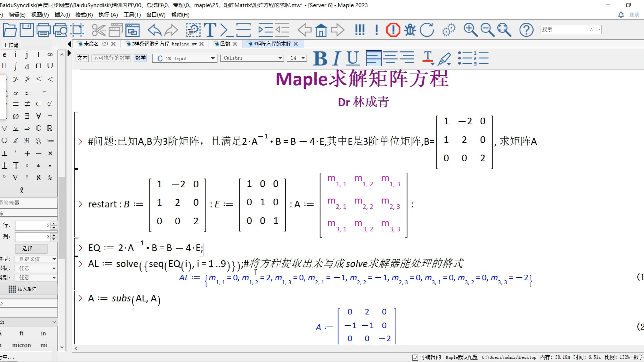Close the B样条解微分方程 bspline tab
Viewport: 644px width, 362px height.
[201, 44]
